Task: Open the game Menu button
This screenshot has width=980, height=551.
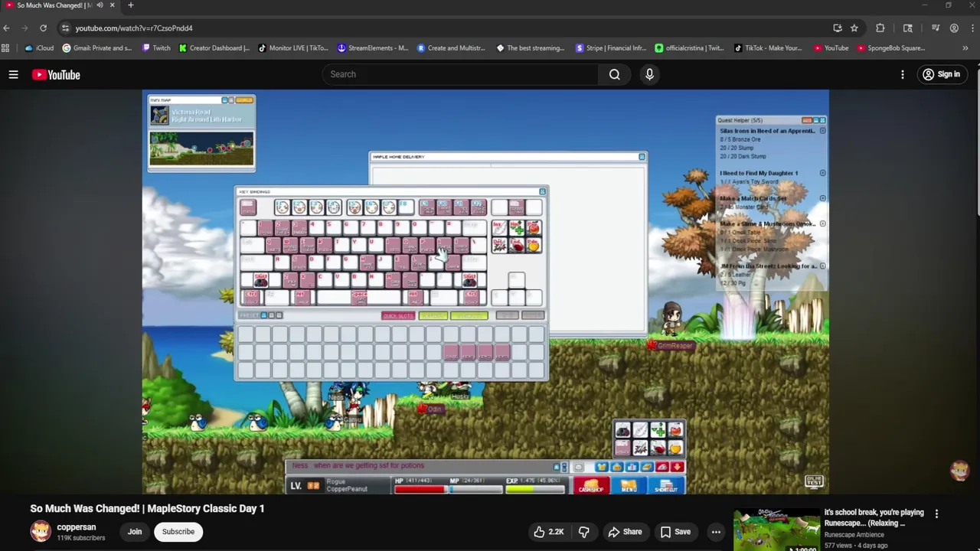Action: pyautogui.click(x=629, y=485)
